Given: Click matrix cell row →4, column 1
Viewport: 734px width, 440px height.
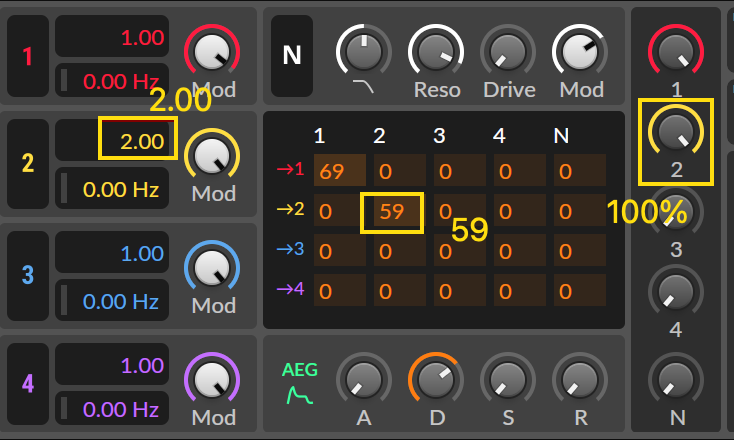Looking at the screenshot, I should coord(340,290).
